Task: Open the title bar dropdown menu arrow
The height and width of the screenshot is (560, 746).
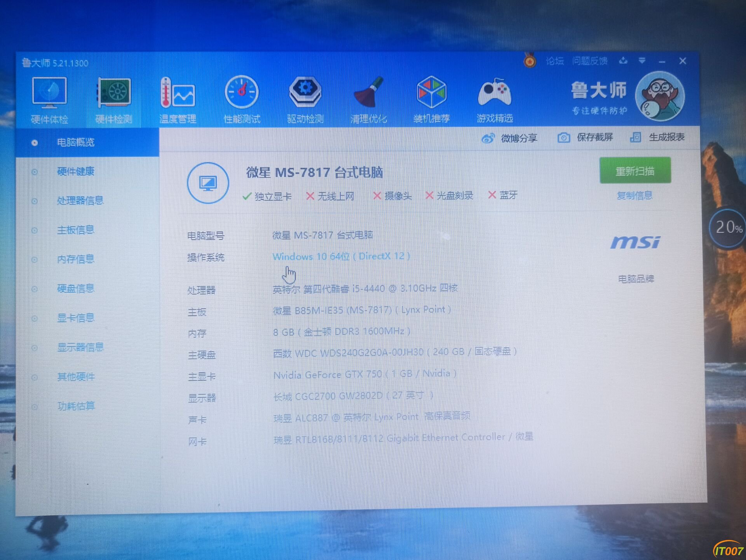Action: 642,61
